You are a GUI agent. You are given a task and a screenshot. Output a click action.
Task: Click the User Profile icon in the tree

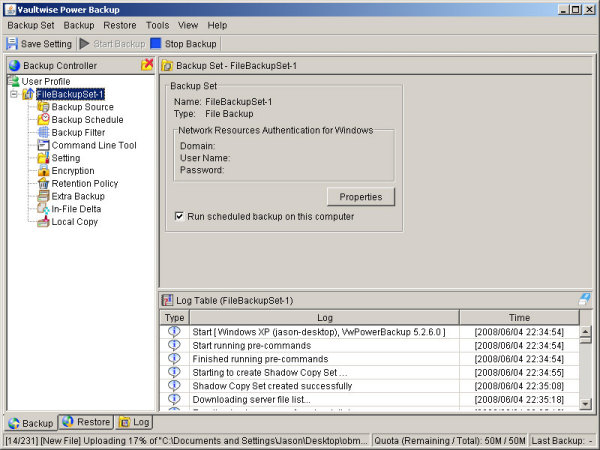coord(14,81)
